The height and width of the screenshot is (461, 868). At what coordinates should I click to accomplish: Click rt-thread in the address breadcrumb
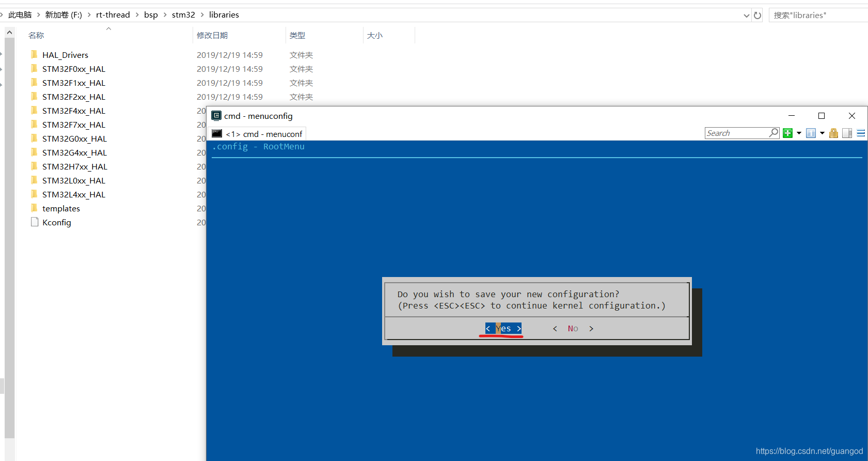pyautogui.click(x=113, y=14)
